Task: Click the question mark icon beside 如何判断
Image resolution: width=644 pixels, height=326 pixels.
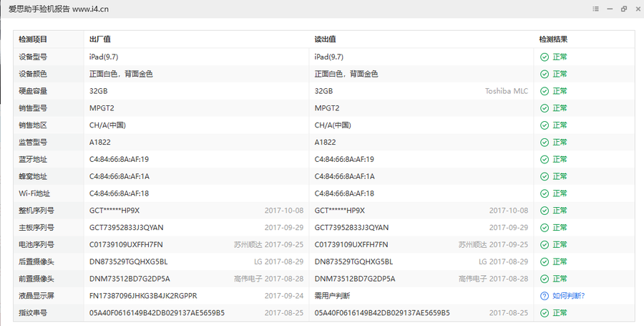Action: tap(545, 296)
